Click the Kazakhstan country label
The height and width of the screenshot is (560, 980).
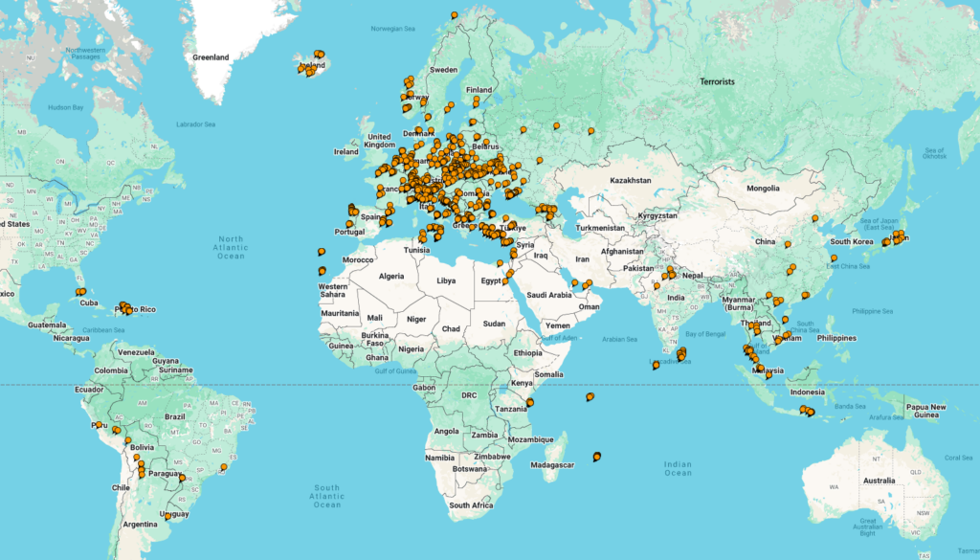[x=631, y=180]
